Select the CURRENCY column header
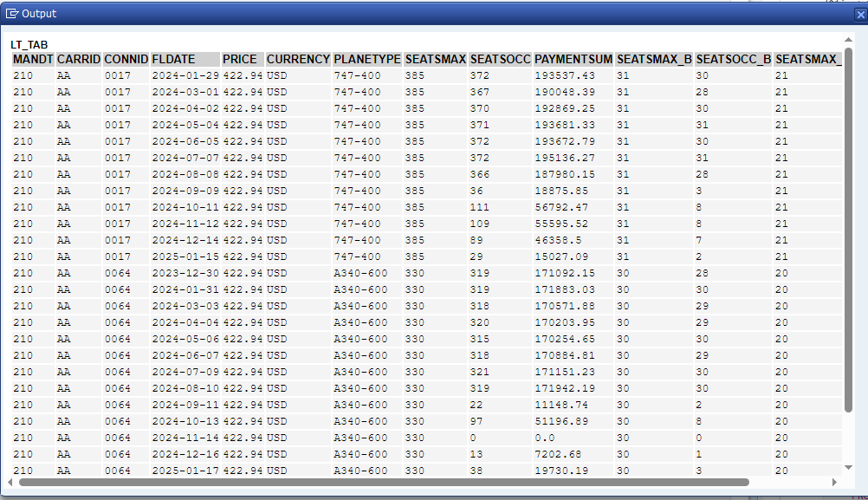The image size is (868, 500). [298, 59]
